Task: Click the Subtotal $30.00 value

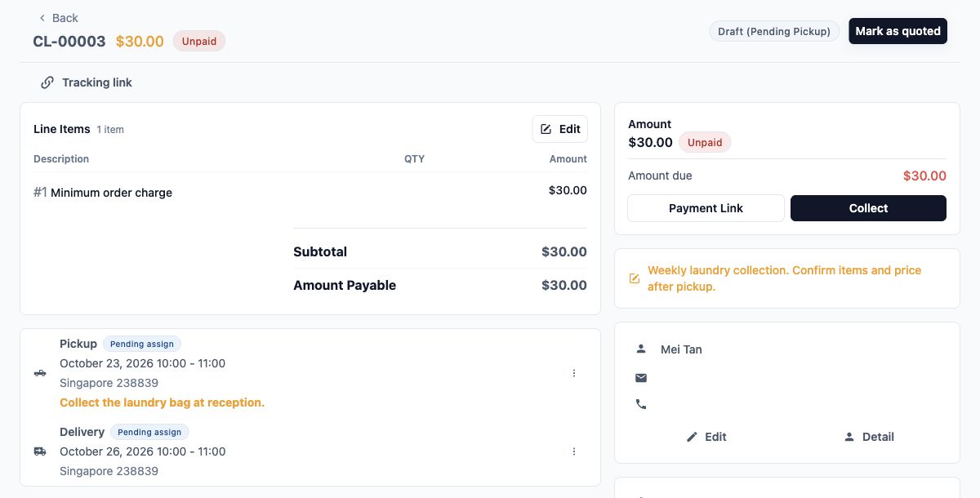Action: tap(564, 251)
